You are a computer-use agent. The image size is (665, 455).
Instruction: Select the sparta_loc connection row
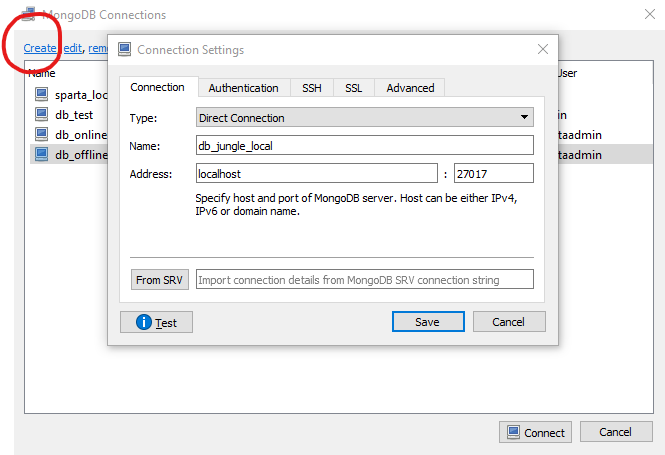[x=69, y=94]
